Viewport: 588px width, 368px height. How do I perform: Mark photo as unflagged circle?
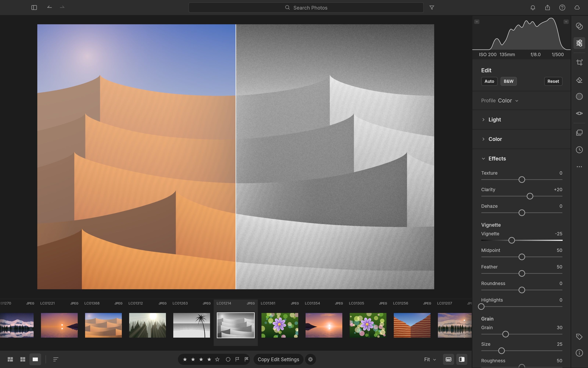tap(228, 359)
